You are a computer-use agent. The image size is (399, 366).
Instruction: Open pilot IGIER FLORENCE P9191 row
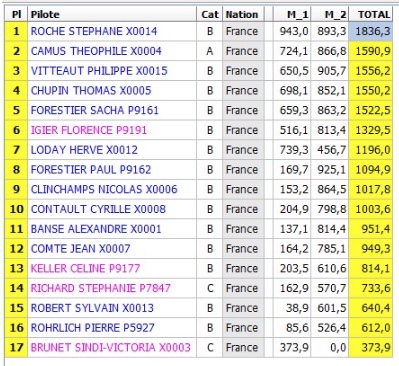click(x=89, y=130)
